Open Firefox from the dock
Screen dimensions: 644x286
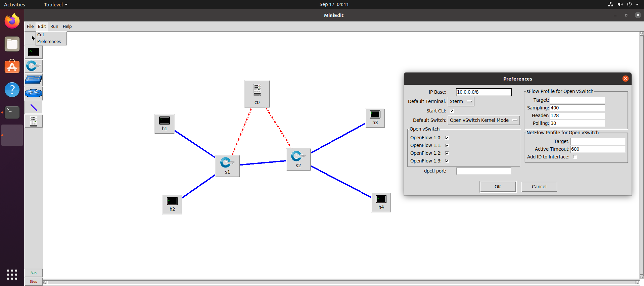[12, 21]
